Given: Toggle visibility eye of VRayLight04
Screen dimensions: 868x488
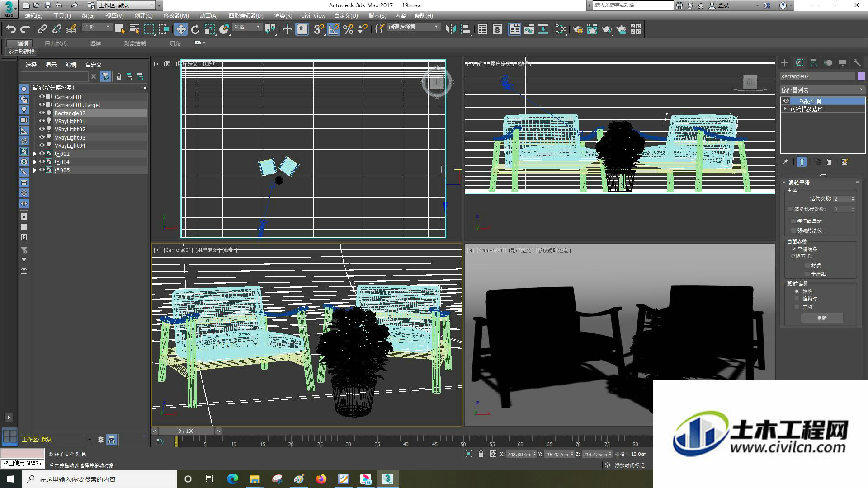Looking at the screenshot, I should [x=42, y=145].
